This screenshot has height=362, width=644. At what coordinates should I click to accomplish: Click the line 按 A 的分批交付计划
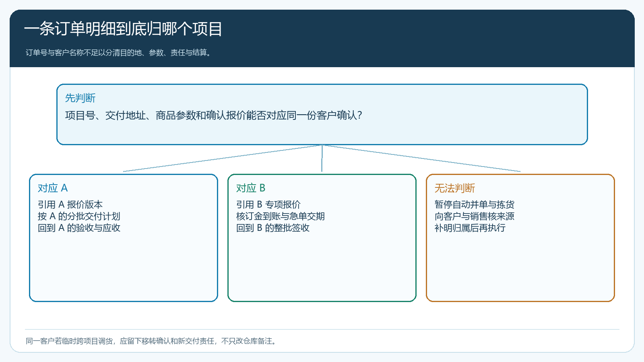tap(79, 216)
